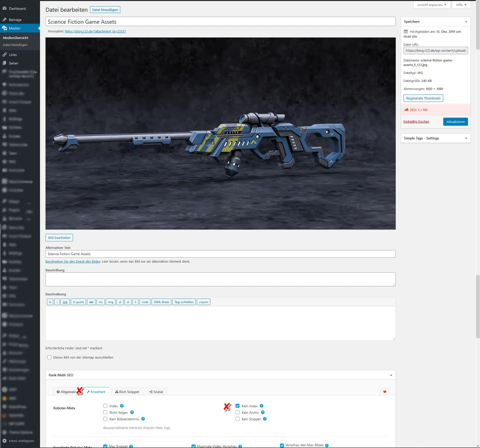
Task: Click the Menü einklappen collapse icon
Action: 4,441
